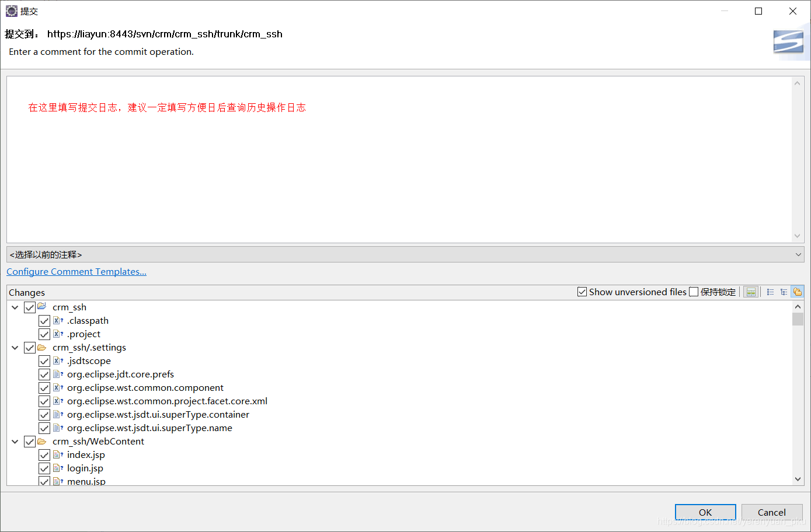
Task: Uncheck the index.jsp checkbox
Action: point(44,455)
